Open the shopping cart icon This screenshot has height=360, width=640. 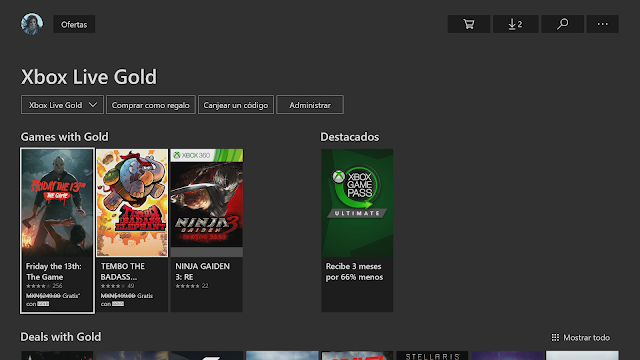point(469,24)
